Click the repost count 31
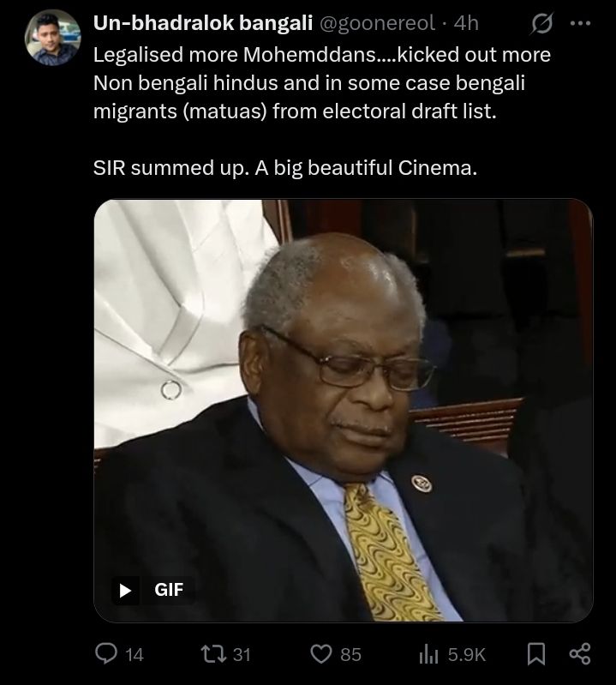 tap(242, 654)
